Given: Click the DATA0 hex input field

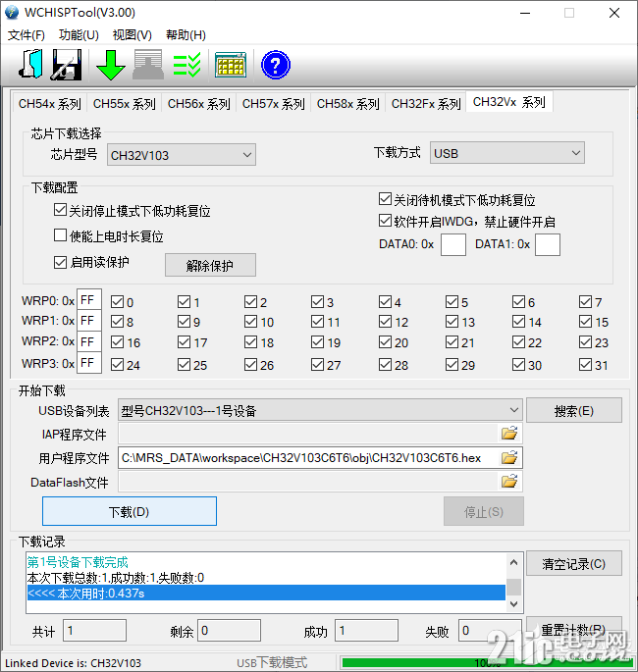Looking at the screenshot, I should 453,244.
